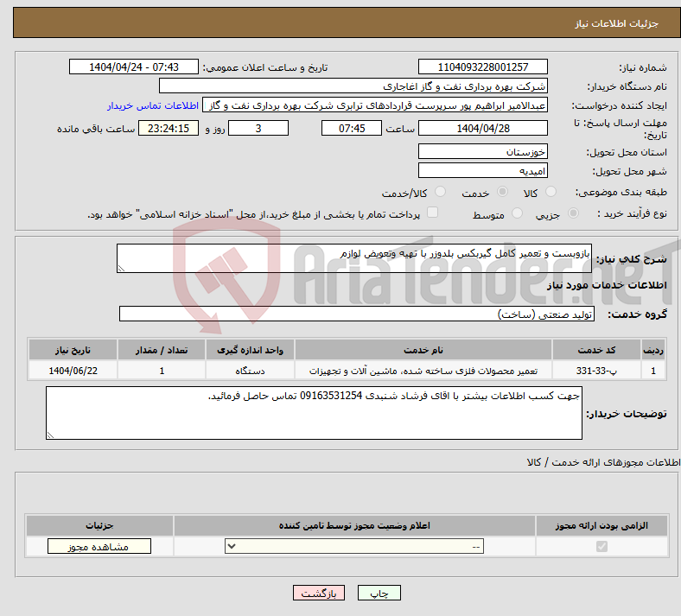Click the service group field تولید صنعتی
The width and height of the screenshot is (681, 616).
pos(357,314)
